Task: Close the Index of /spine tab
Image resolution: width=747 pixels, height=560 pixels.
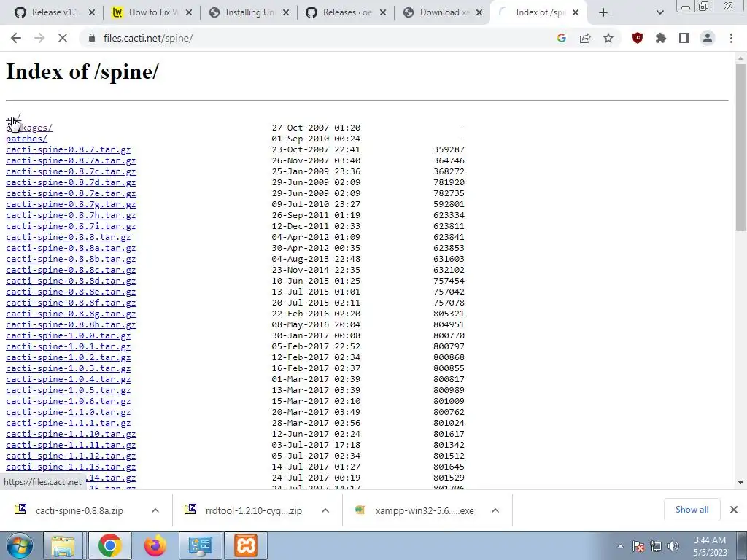Action: pyautogui.click(x=576, y=12)
